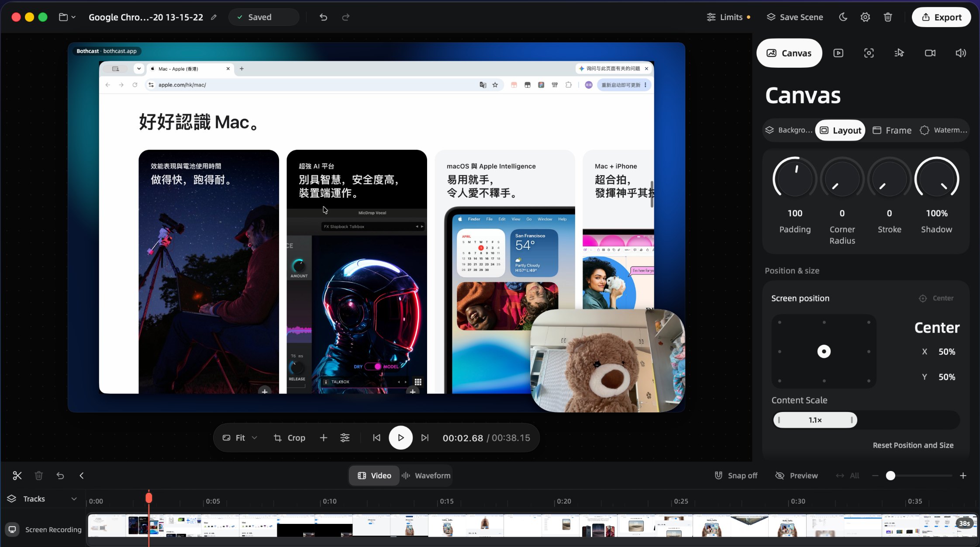The image size is (980, 547).
Task: Open the camera settings panel
Action: pos(930,53)
